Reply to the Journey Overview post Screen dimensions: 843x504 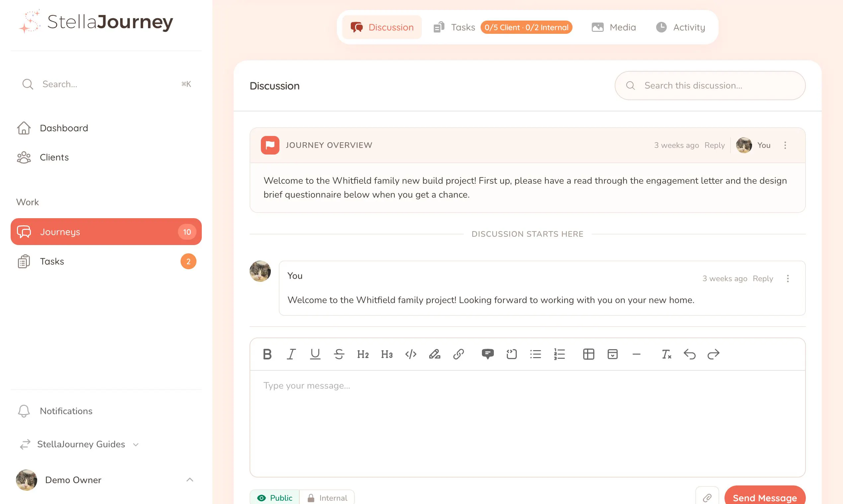(x=715, y=145)
